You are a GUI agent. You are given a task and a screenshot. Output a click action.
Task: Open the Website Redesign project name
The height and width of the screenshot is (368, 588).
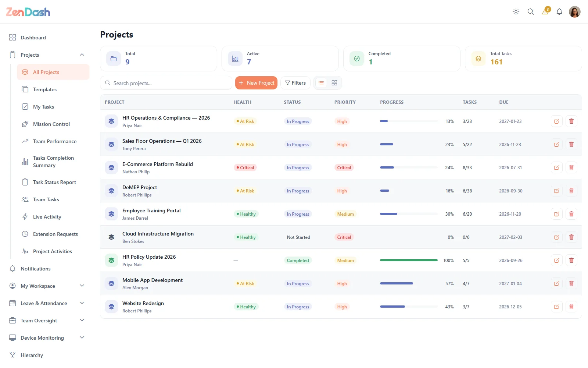(x=143, y=303)
